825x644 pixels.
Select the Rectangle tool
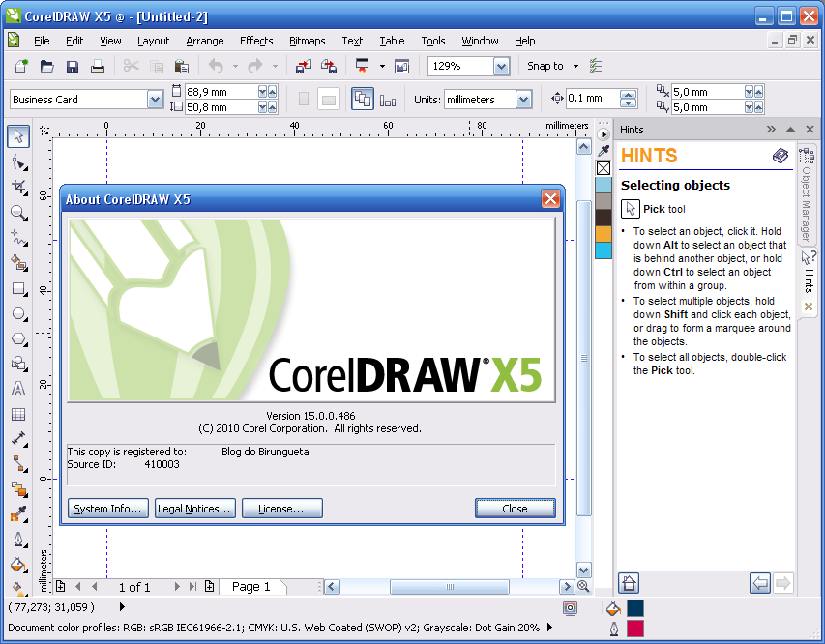tap(19, 289)
